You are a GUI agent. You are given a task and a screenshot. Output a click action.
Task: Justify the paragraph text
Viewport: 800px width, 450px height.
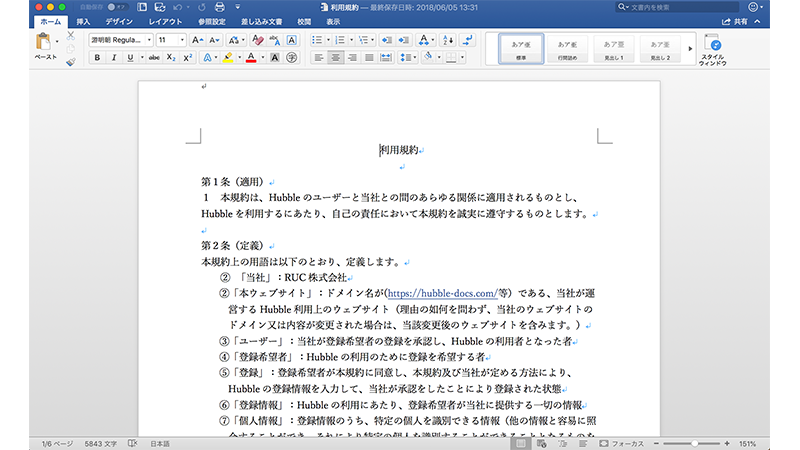(x=369, y=58)
